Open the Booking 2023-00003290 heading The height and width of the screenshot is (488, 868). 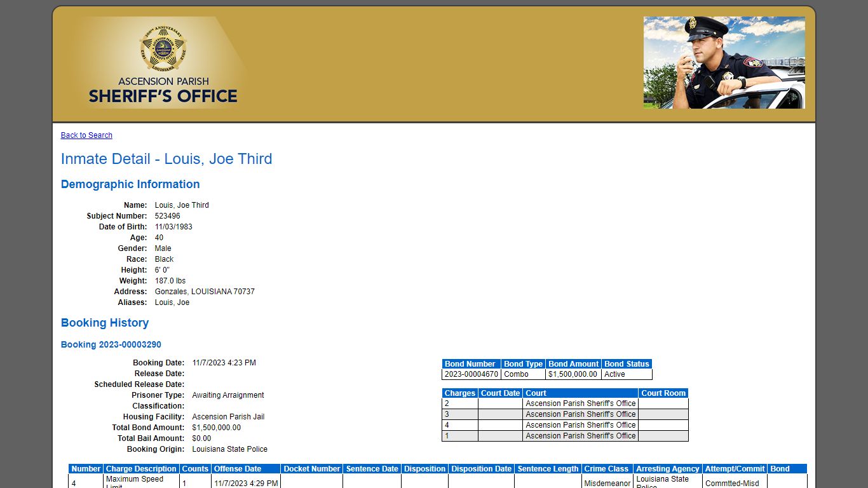(111, 344)
